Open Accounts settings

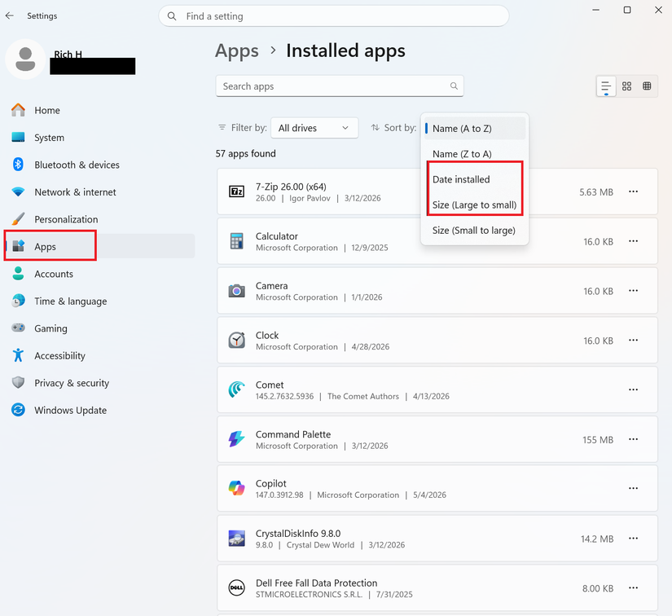click(99, 274)
